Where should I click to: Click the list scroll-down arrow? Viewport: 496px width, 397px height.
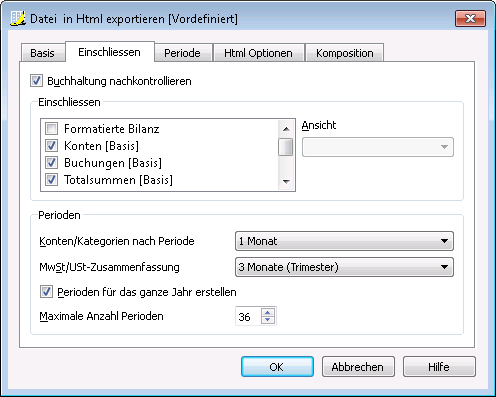point(286,181)
